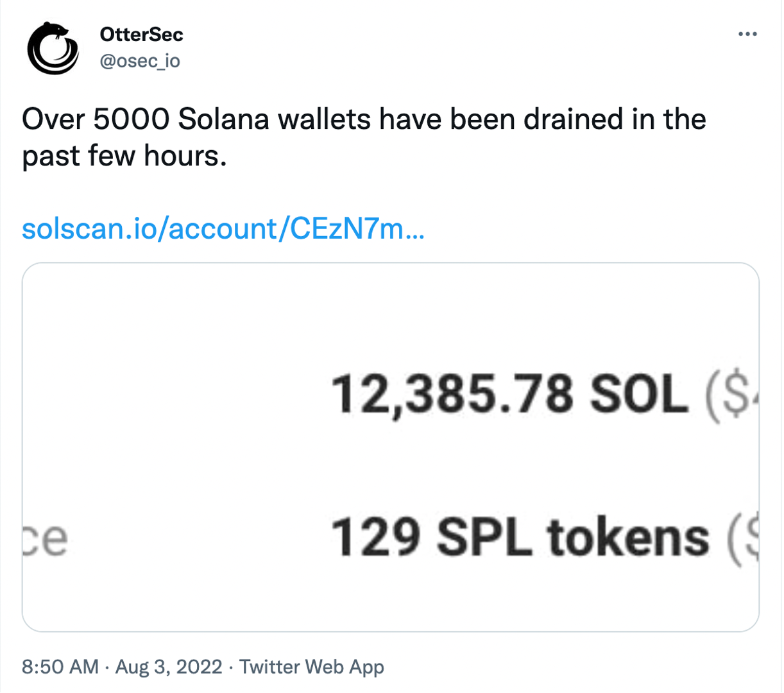Click the truncated parenthesis beside SPL tokens
This screenshot has width=784, height=693.
[743, 538]
